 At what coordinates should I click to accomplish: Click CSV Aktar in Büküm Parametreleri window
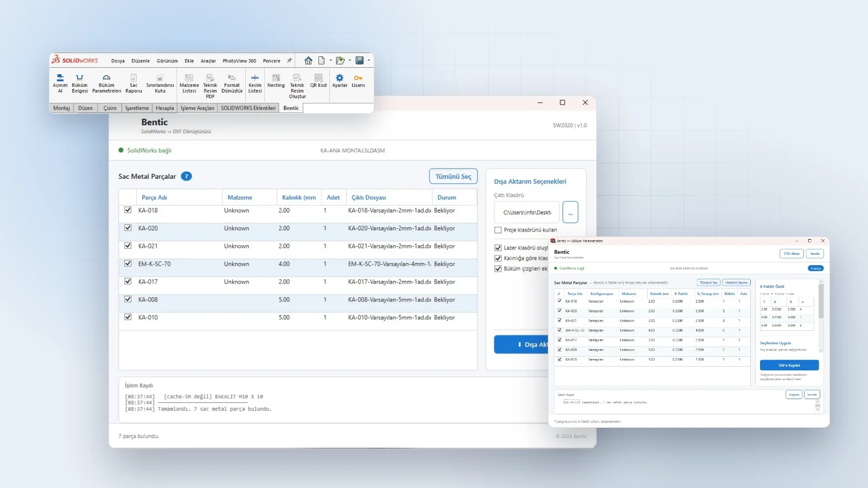click(792, 254)
